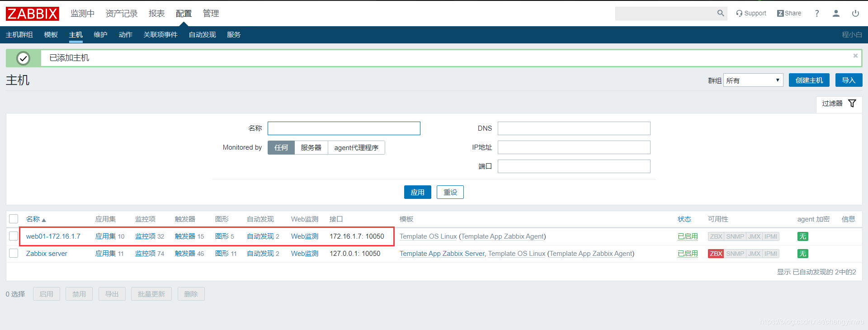The height and width of the screenshot is (330, 868).
Task: Focus the IP address filter field
Action: (x=574, y=147)
